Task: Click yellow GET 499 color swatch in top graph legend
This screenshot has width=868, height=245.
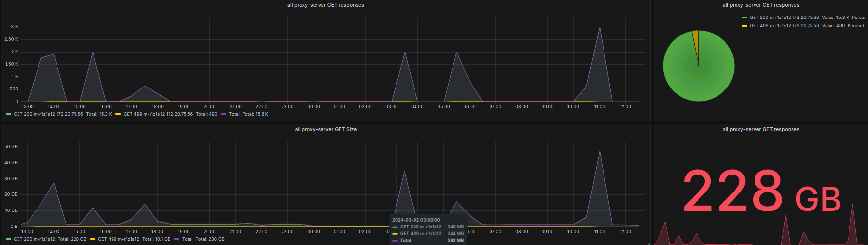Action: pos(118,114)
